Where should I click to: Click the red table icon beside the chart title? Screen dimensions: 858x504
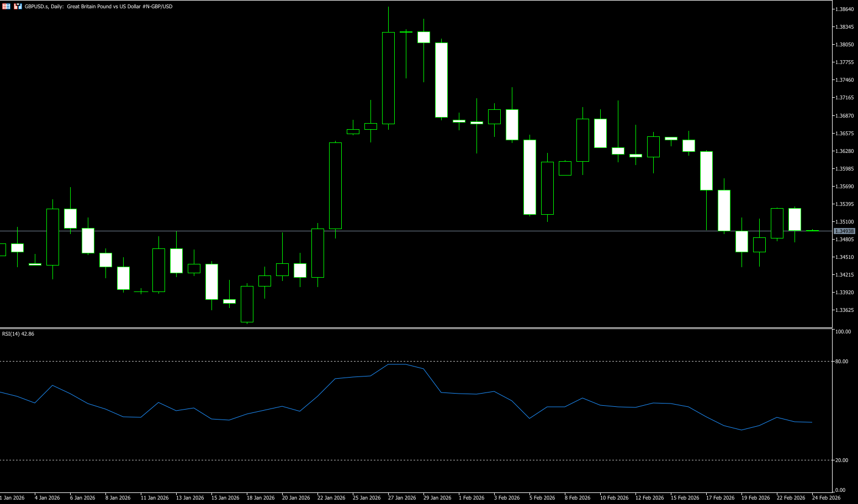tap(6, 7)
